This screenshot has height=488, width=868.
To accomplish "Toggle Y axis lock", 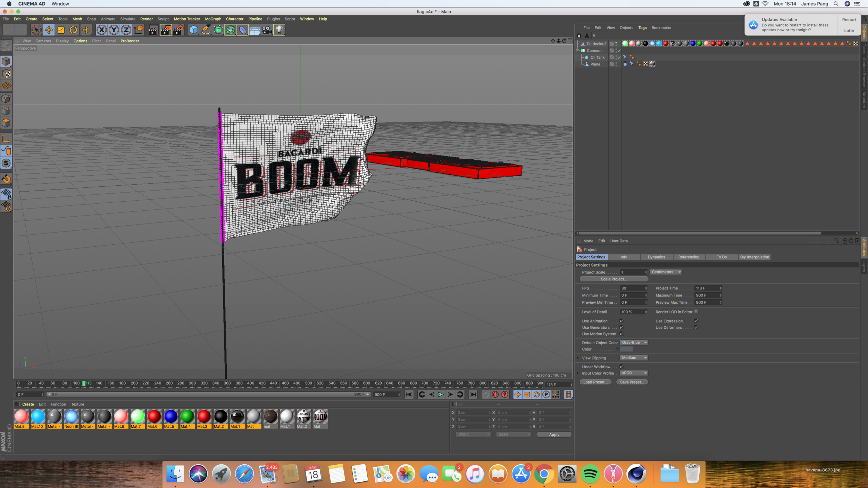I will (114, 30).
